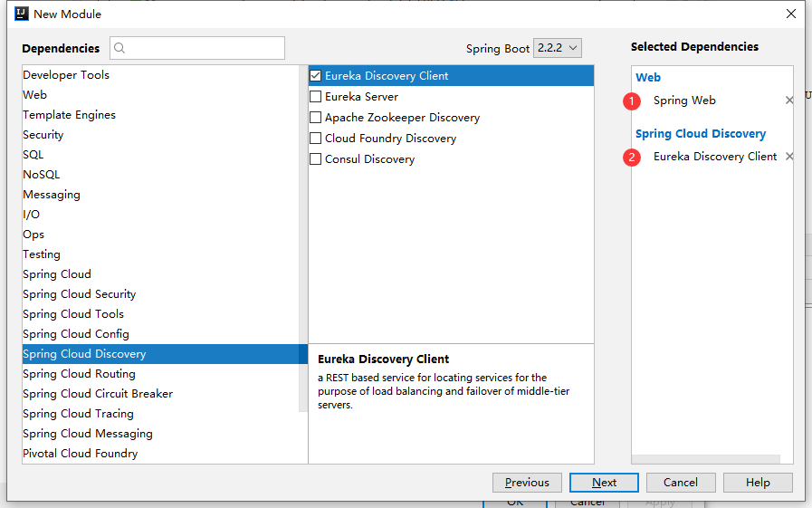This screenshot has height=508, width=812.
Task: Enable Apache Zookeeper Discovery dependency
Action: point(315,118)
